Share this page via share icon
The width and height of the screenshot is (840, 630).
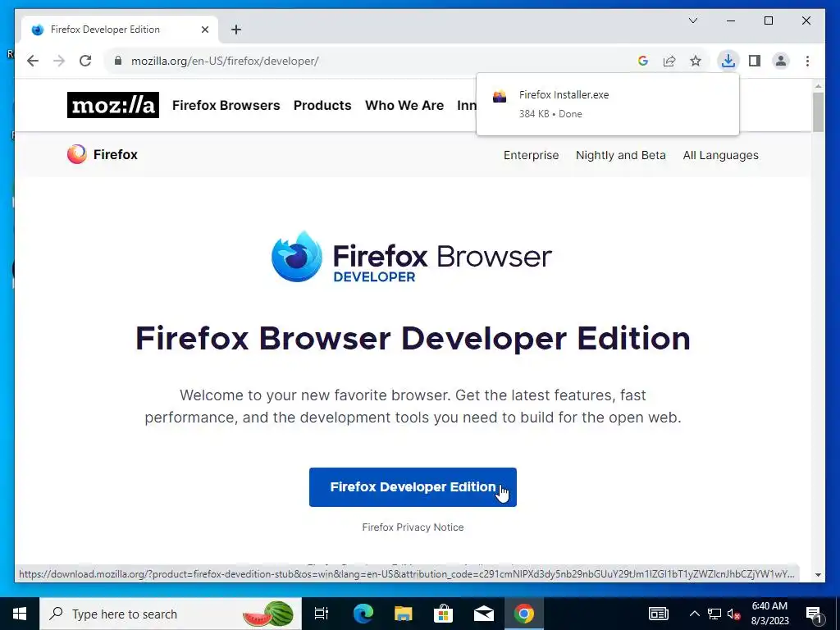[669, 61]
